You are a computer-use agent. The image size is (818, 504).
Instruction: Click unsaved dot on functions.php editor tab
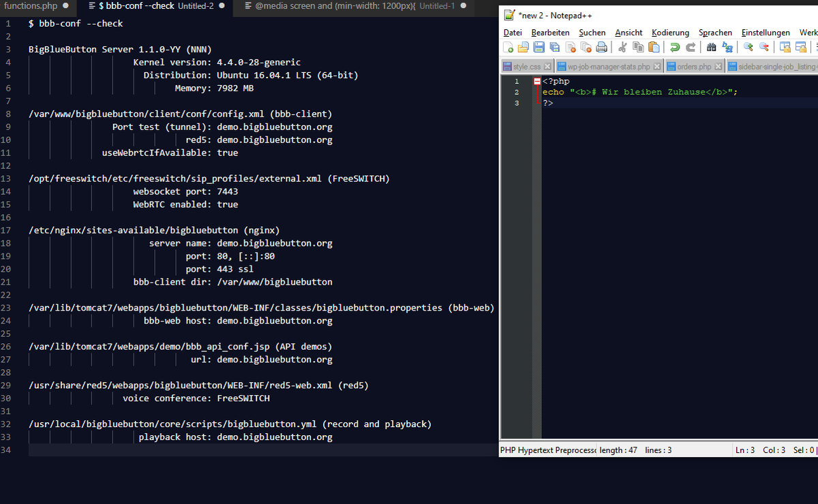click(x=65, y=5)
